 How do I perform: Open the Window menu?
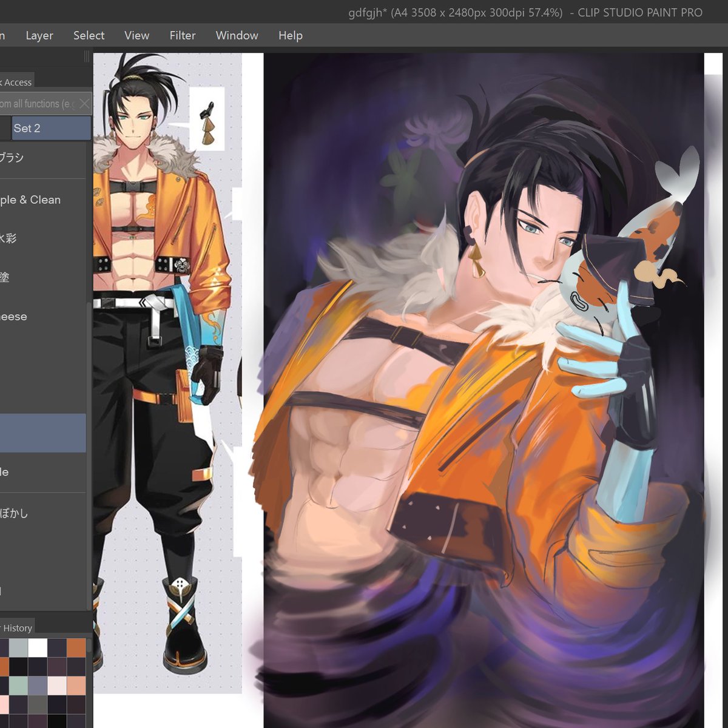point(237,36)
